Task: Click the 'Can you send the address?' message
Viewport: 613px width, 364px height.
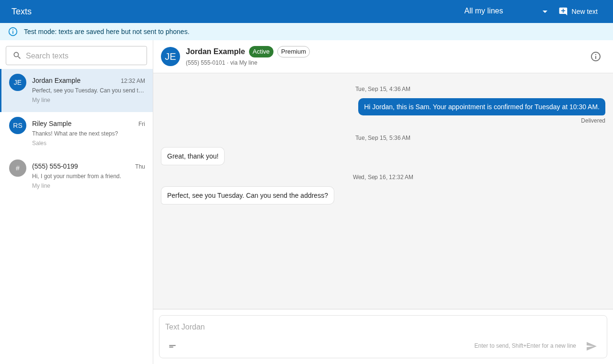Action: [x=248, y=195]
